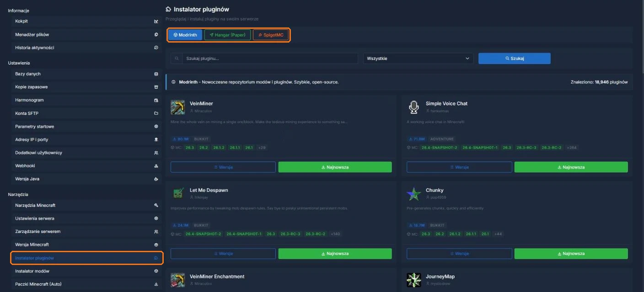Switch to Hangar (Paper) source tab
The image size is (644, 292).
click(x=227, y=35)
